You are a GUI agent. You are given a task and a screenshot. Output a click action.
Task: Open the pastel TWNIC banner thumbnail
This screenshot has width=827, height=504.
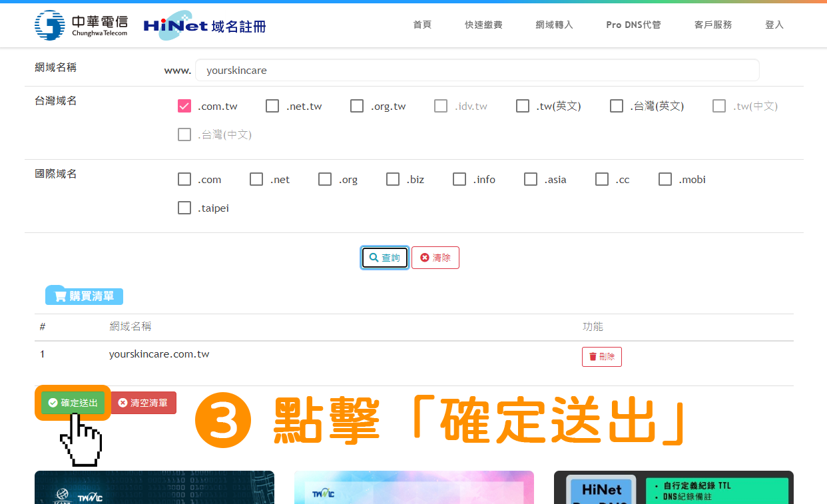(414, 487)
